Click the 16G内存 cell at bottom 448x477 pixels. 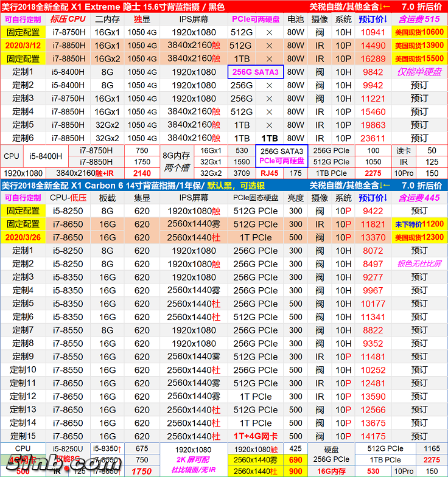[x=331, y=472]
